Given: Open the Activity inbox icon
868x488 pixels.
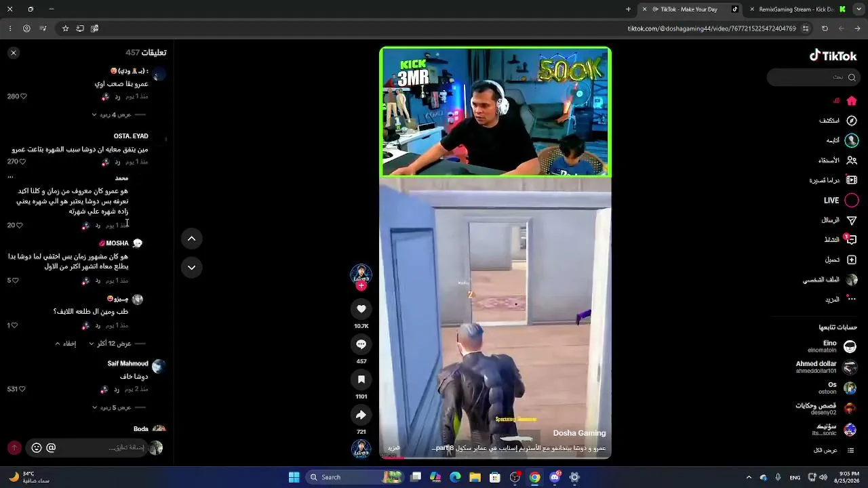Looking at the screenshot, I should click(852, 240).
